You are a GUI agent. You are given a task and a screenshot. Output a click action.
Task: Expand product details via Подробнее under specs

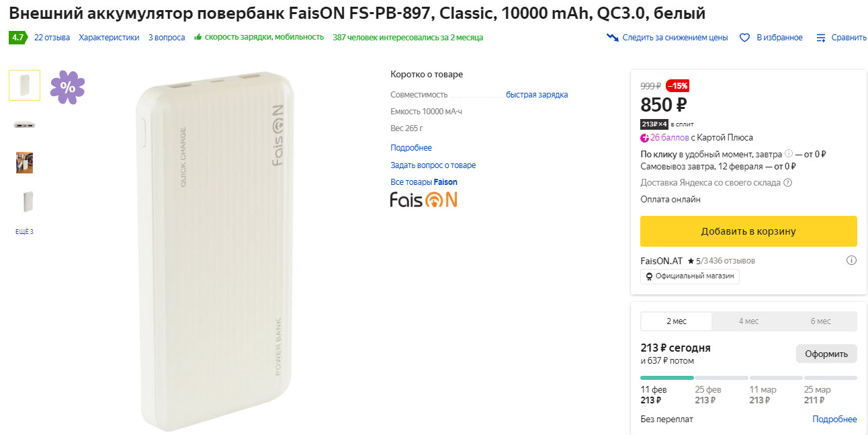(x=410, y=148)
